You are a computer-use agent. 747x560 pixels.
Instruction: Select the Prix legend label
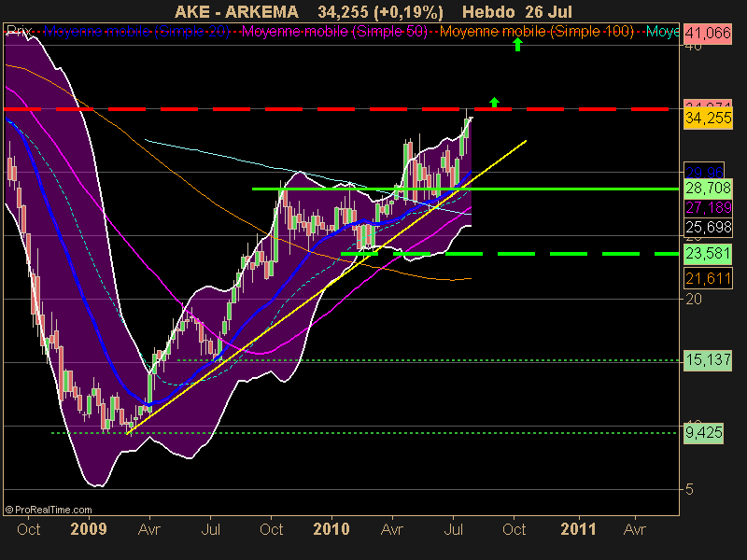(20, 32)
